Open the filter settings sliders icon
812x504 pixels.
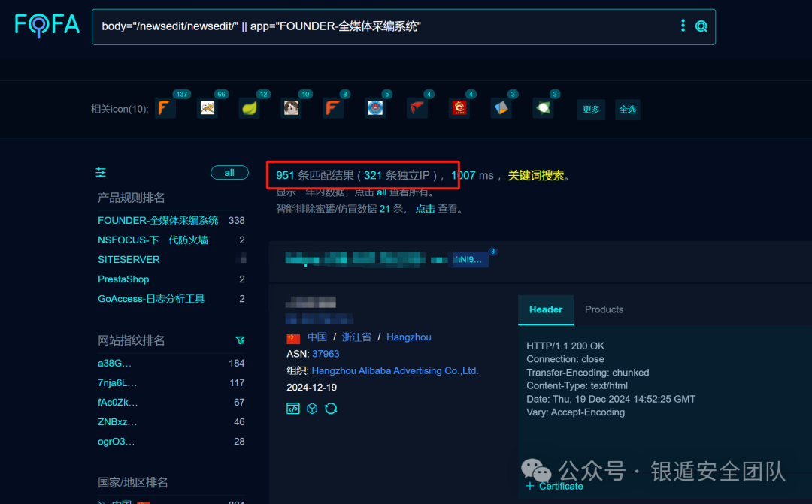(101, 172)
